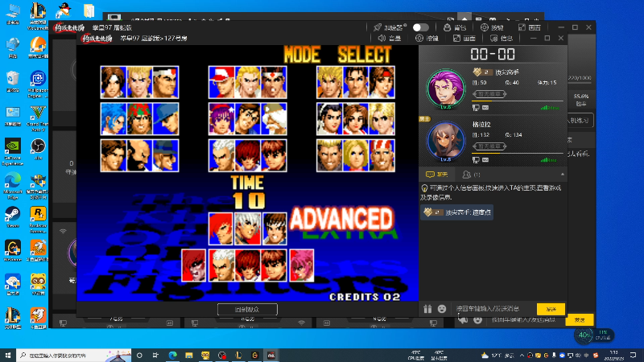The height and width of the screenshot is (362, 644).
Task: Open Recycle Bin on desktop
Action: 13,81
